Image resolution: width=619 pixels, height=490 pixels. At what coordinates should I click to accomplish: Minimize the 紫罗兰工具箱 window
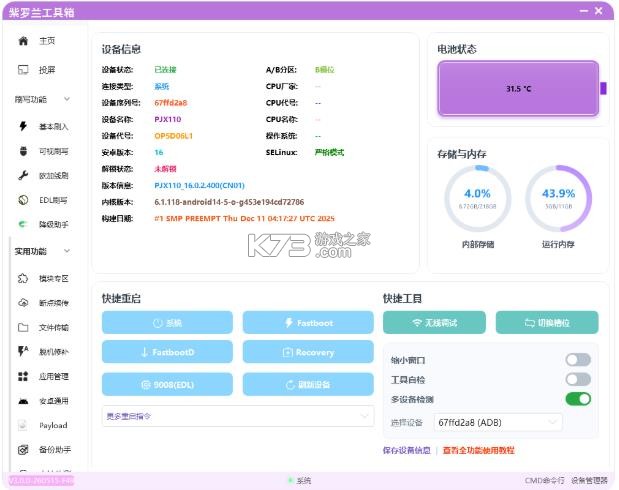583,11
